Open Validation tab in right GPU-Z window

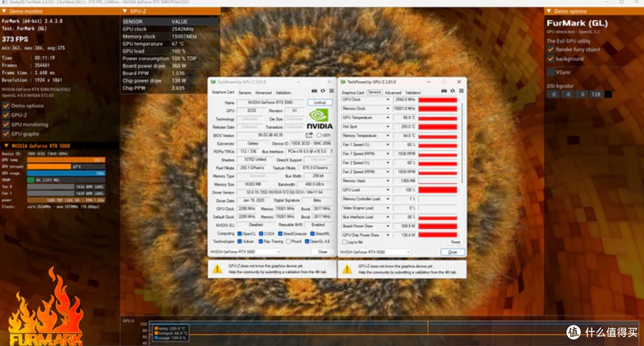click(x=413, y=92)
